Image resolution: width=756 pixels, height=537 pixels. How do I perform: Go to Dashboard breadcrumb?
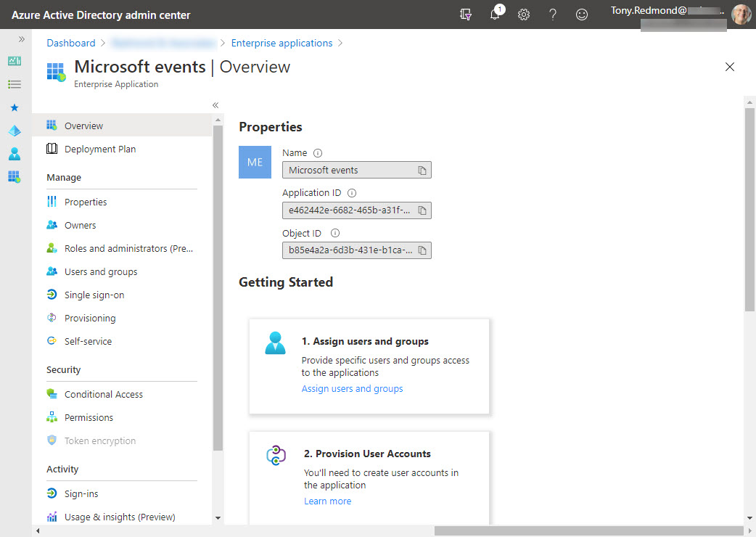[71, 43]
